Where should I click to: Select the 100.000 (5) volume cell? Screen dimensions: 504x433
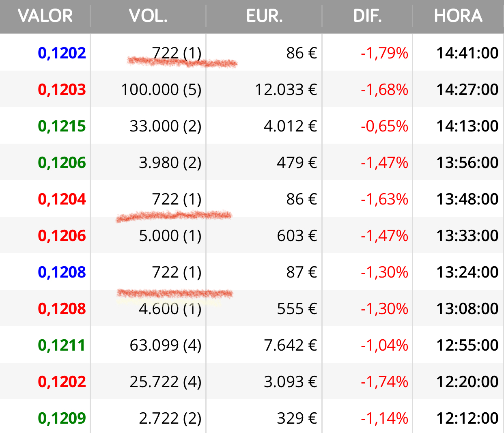click(161, 90)
